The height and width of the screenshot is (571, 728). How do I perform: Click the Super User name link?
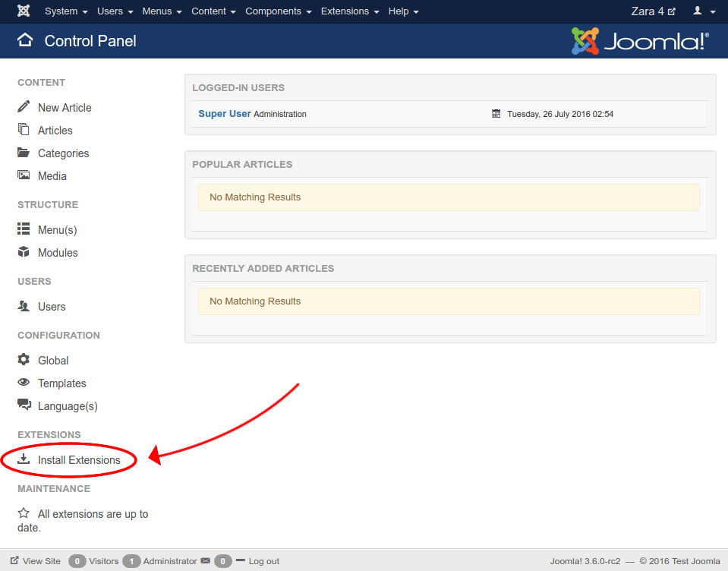tap(225, 114)
